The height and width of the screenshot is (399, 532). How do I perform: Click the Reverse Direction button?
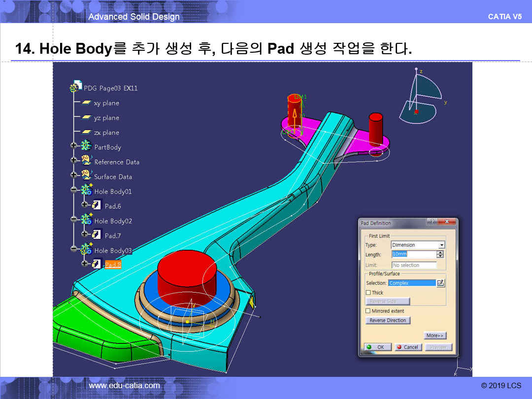coord(388,320)
